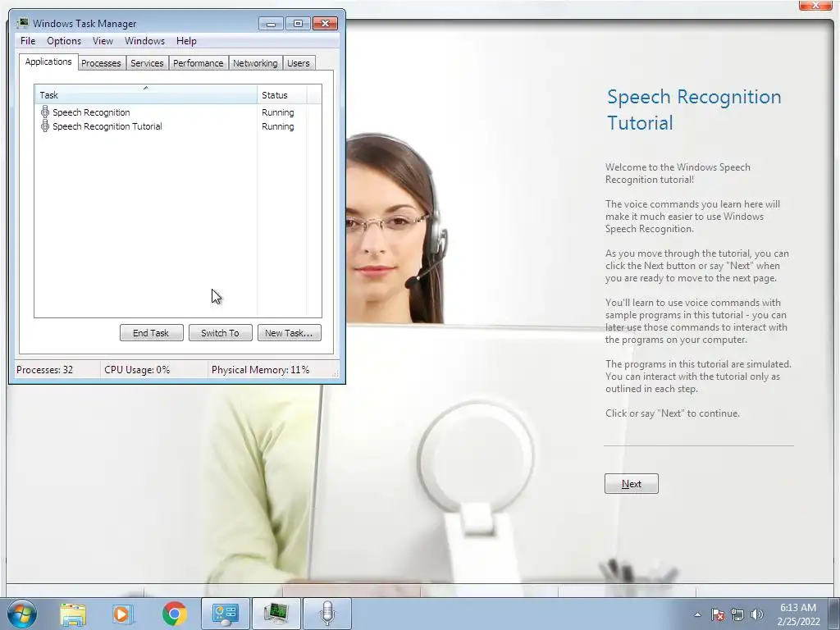840x630 pixels.
Task: Click the Switch To button
Action: (x=220, y=333)
